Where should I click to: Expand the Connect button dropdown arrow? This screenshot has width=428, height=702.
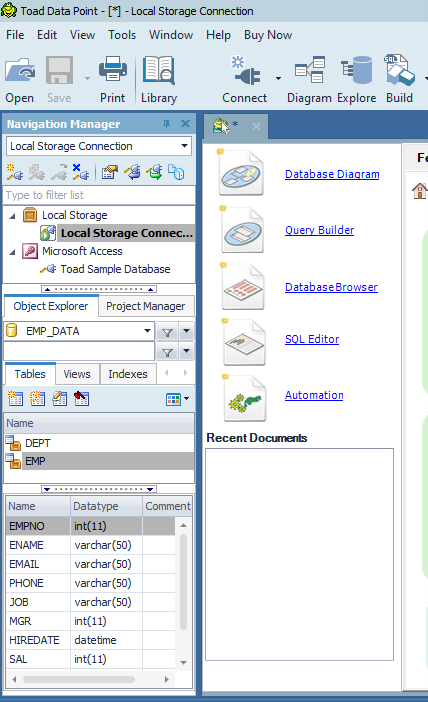(x=278, y=78)
